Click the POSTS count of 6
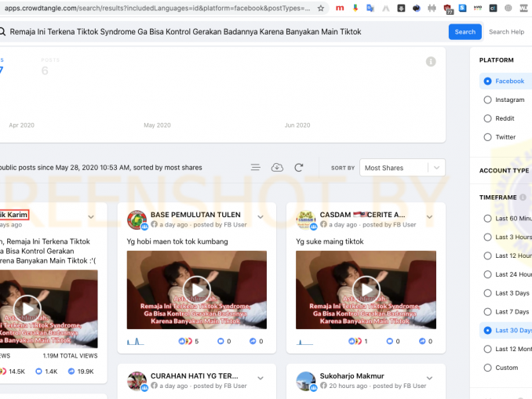 tap(45, 71)
